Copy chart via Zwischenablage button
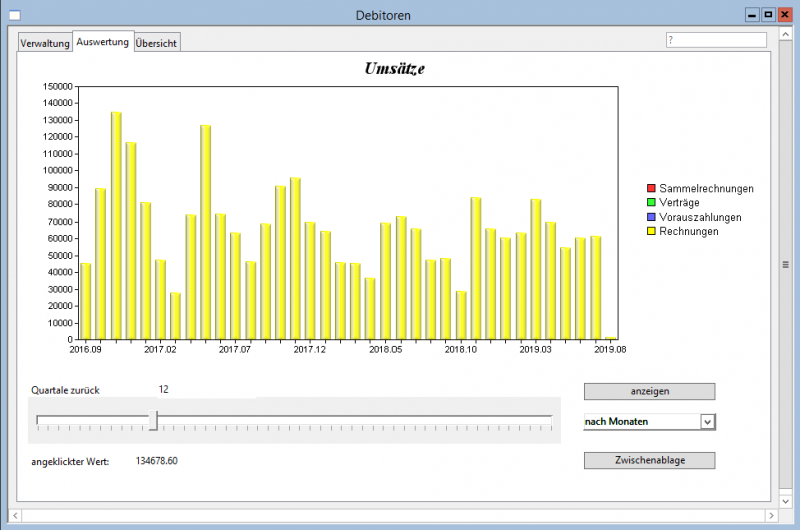 coord(649,460)
